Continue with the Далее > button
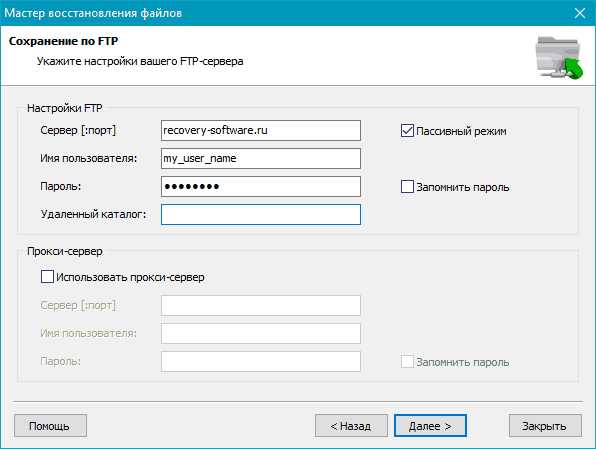 pos(430,426)
